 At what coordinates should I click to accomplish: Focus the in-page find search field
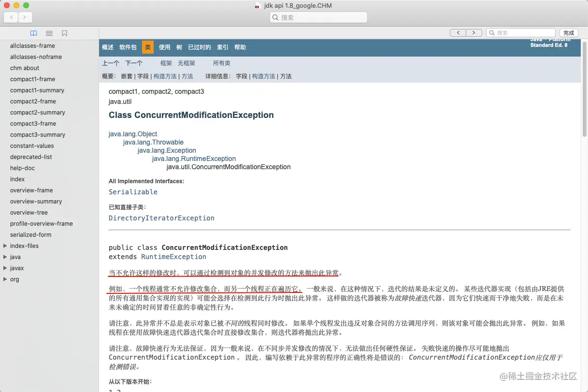(x=520, y=33)
